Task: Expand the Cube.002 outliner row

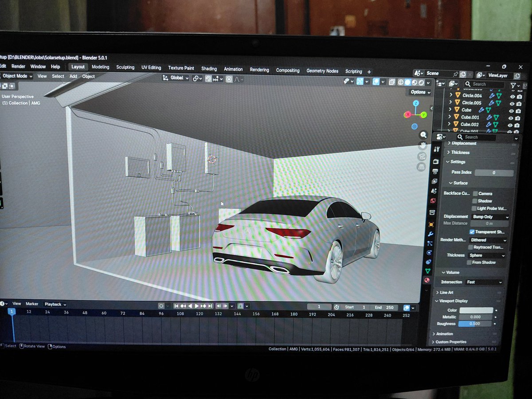Action: click(450, 125)
